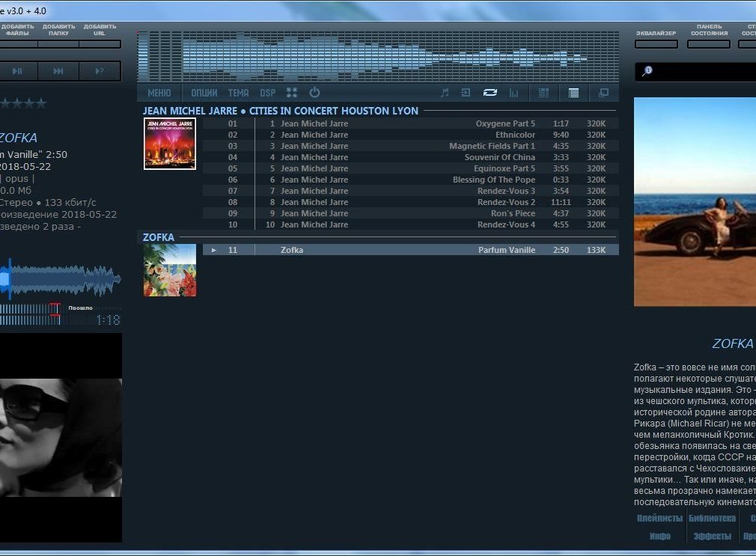Click the overlapping windows icon in the toolbar
The height and width of the screenshot is (556, 756).
pyautogui.click(x=603, y=93)
